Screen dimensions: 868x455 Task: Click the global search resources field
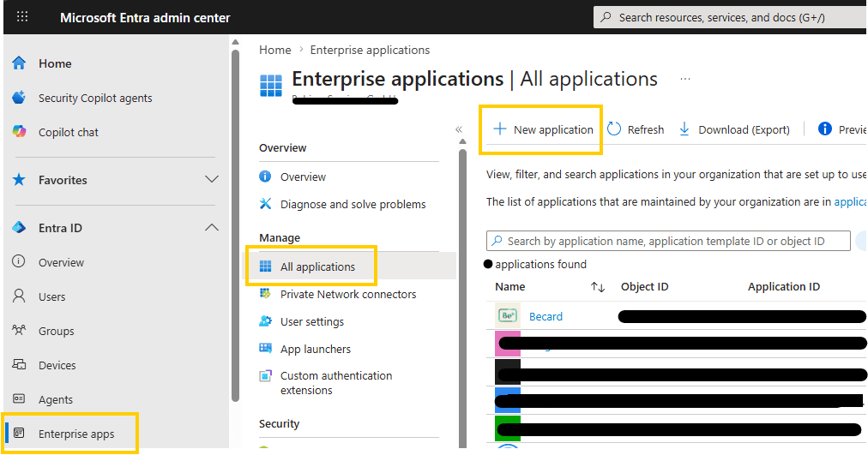pyautogui.click(x=730, y=17)
